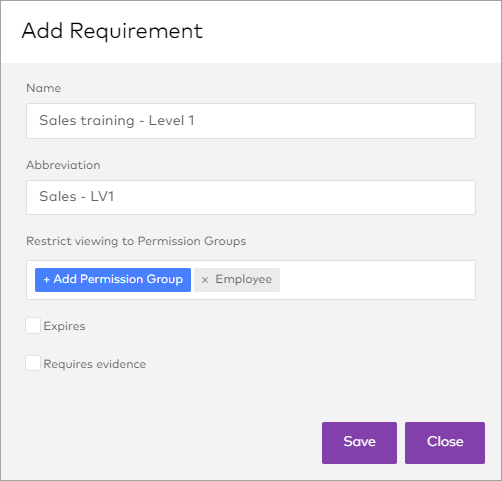This screenshot has height=481, width=502.
Task: Focus the Abbreviation input field
Action: [251, 197]
